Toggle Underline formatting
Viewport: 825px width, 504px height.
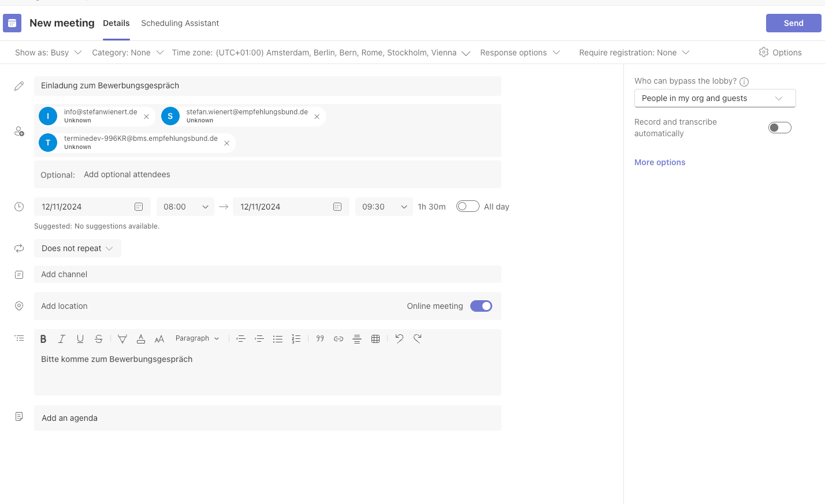pyautogui.click(x=80, y=339)
